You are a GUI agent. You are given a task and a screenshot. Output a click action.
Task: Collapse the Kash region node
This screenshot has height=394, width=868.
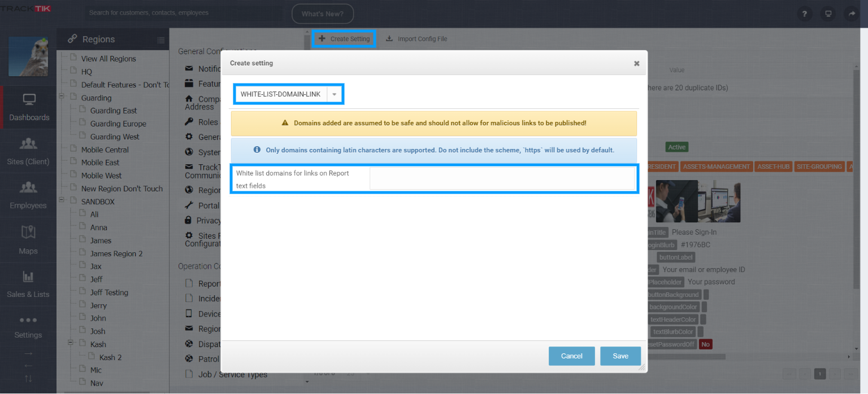pyautogui.click(x=71, y=343)
